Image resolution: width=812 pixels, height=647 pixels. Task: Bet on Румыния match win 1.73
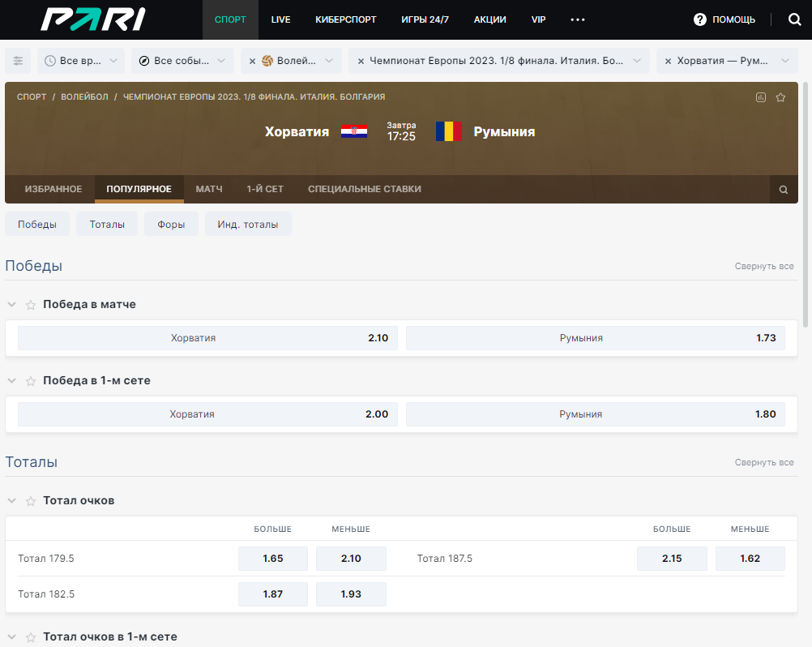[596, 338]
